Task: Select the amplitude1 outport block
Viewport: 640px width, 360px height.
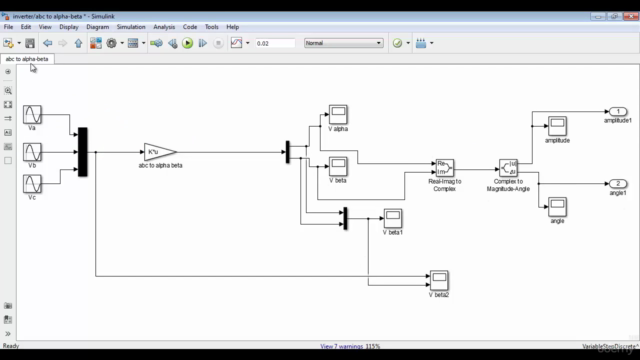Action: tap(618, 111)
